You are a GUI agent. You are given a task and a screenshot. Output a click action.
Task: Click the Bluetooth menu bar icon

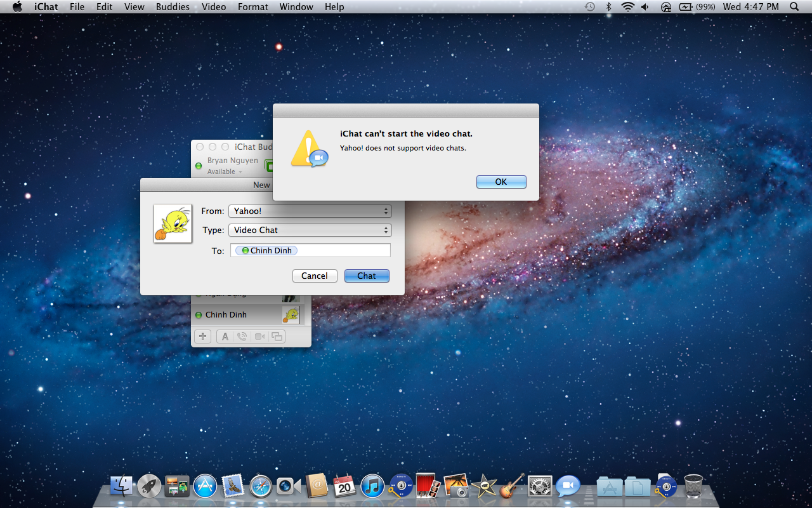point(608,7)
